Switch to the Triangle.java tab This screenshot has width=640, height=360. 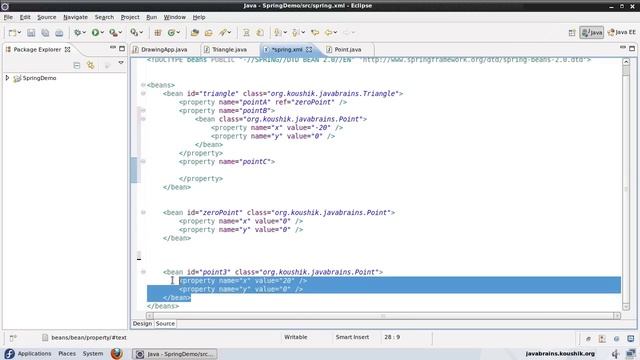coord(229,49)
